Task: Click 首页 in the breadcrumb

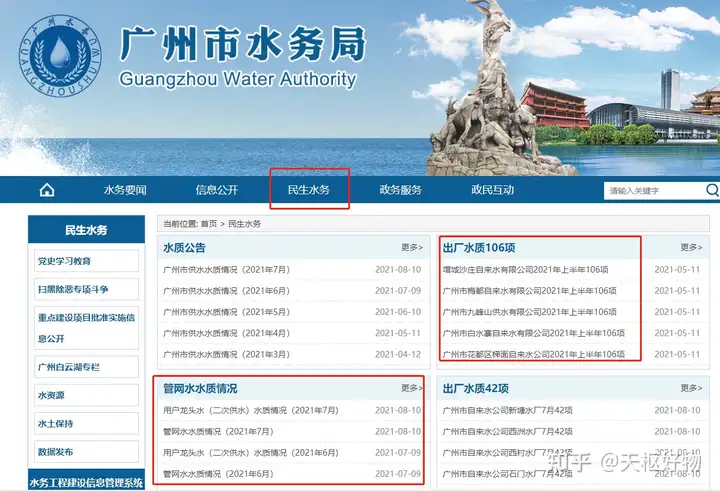Action: [x=208, y=224]
